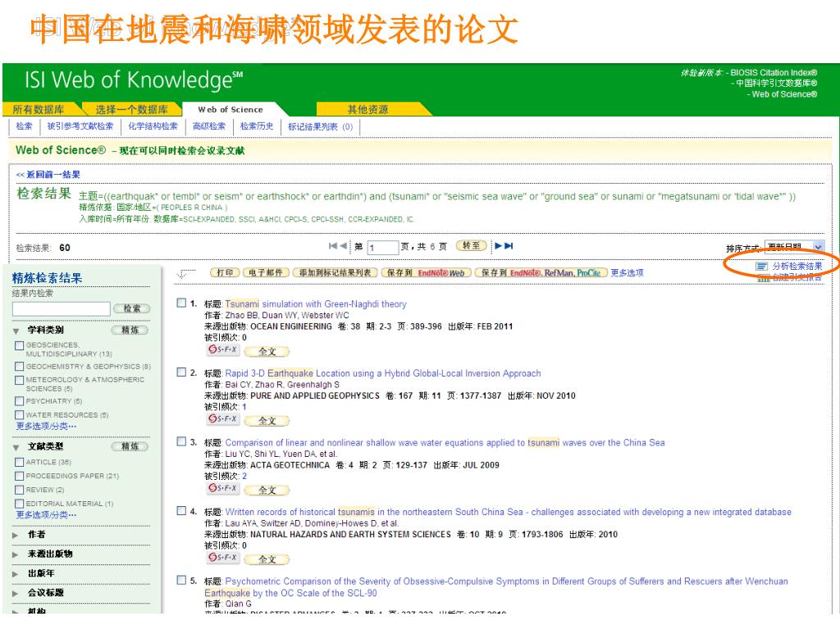The width and height of the screenshot is (840, 630).
Task: Click the 打印 button
Action: (x=225, y=272)
